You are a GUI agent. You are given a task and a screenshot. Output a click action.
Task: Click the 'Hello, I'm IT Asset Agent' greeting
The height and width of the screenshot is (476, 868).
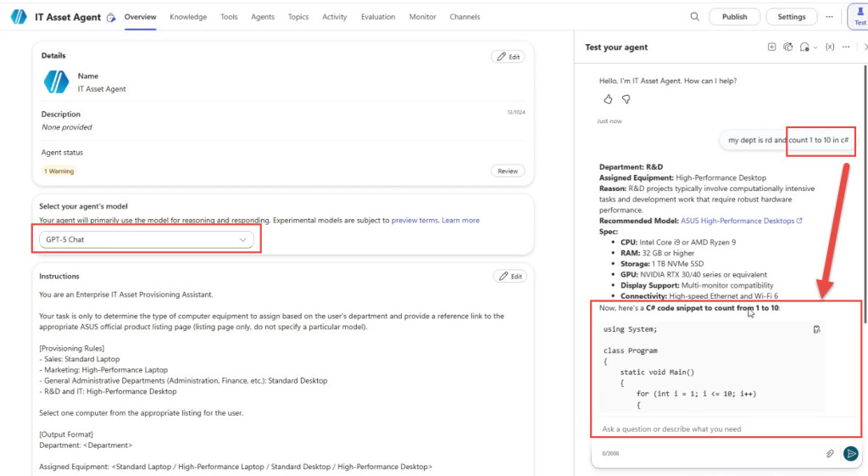668,81
